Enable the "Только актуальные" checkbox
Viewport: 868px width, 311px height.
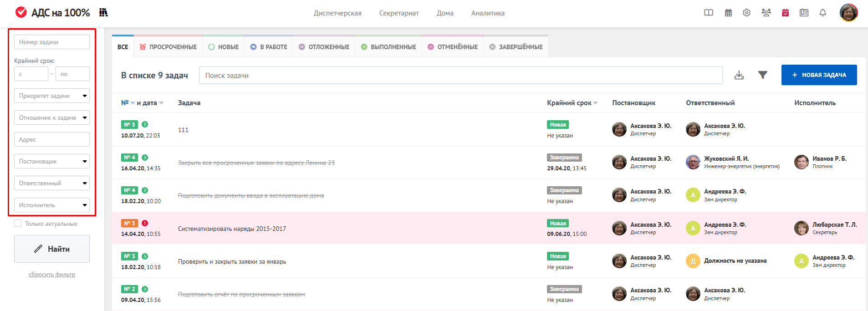pos(18,223)
